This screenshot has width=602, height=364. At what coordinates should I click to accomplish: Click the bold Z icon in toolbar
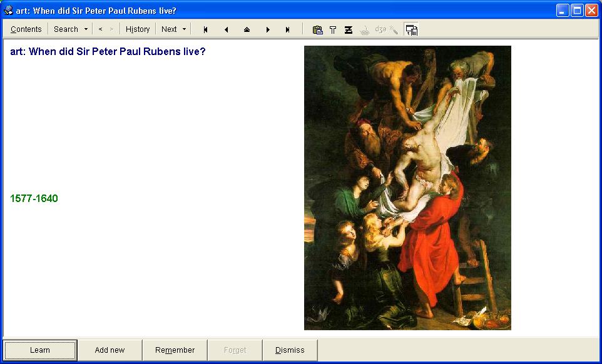click(x=349, y=29)
